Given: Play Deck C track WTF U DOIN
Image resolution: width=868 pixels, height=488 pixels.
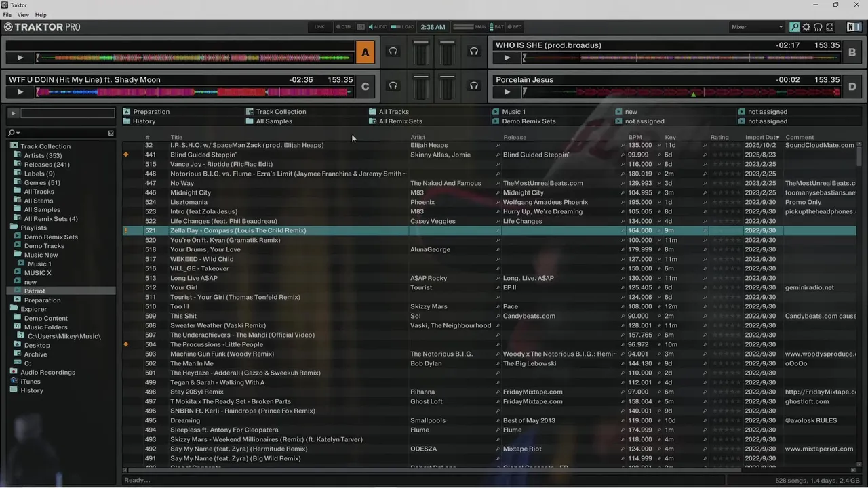Looking at the screenshot, I should [20, 91].
